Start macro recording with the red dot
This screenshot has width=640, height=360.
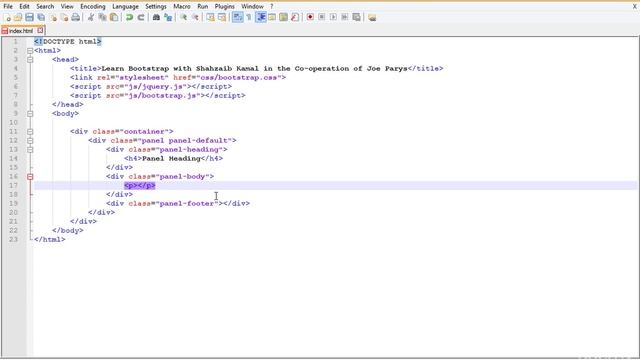point(310,17)
